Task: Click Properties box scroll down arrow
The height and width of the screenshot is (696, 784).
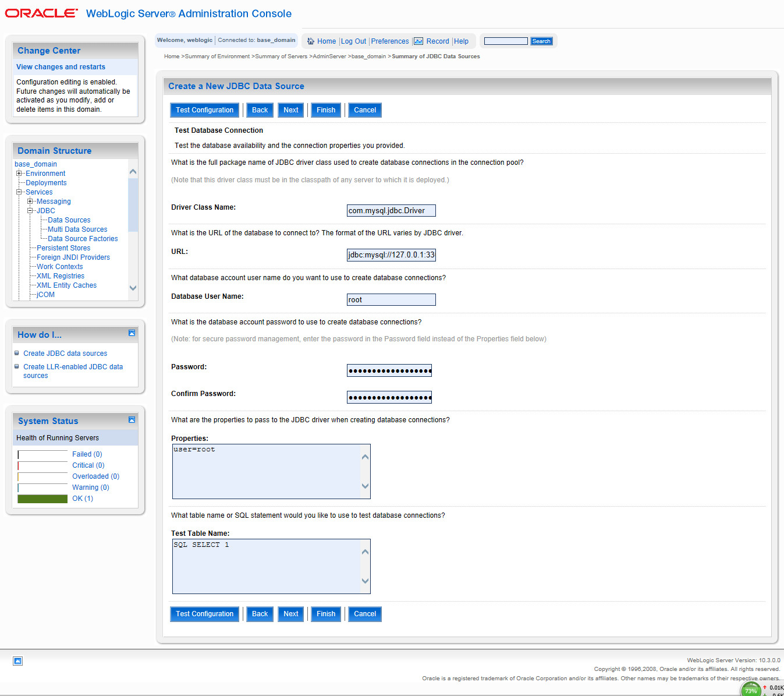Action: click(x=365, y=486)
